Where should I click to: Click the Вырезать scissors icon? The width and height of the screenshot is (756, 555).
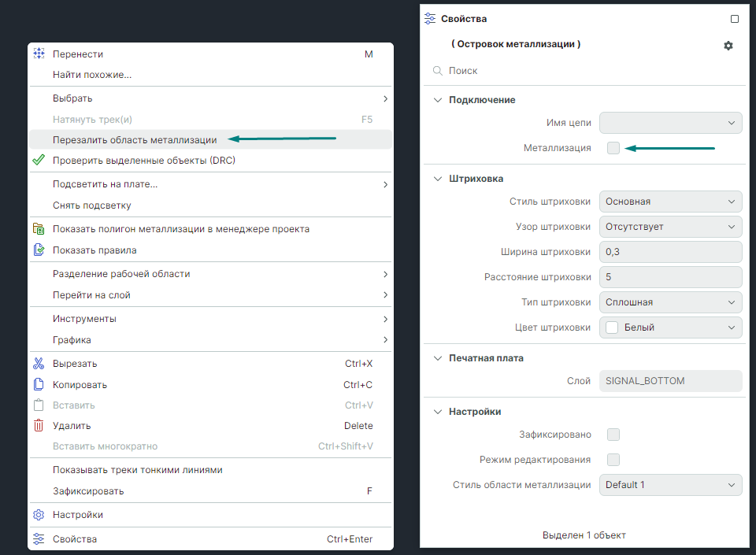pos(39,364)
